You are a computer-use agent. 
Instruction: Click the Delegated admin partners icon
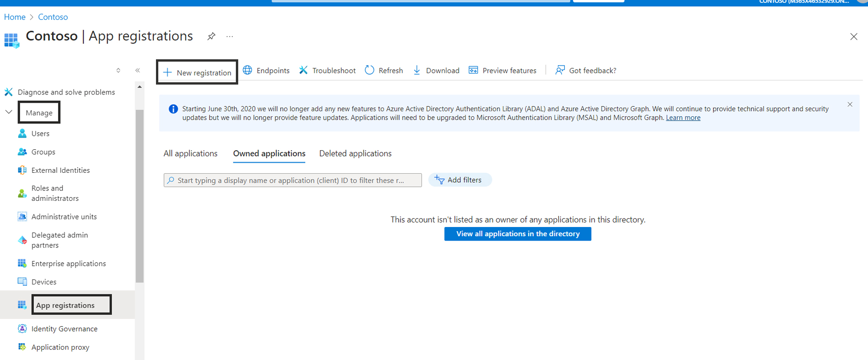point(22,240)
